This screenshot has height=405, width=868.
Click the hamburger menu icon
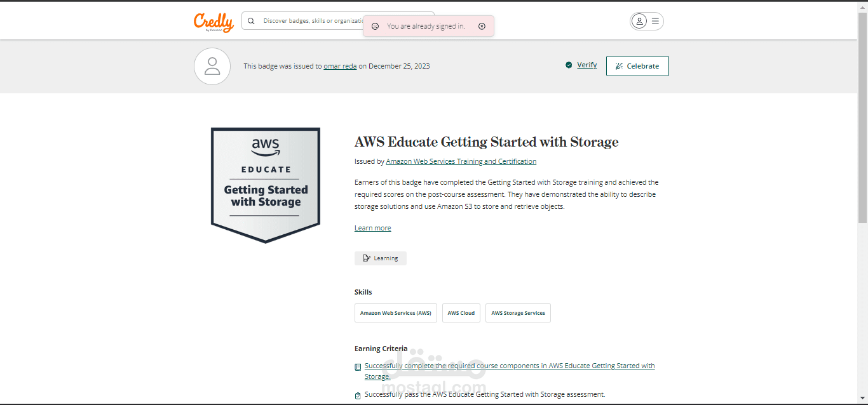tap(655, 21)
